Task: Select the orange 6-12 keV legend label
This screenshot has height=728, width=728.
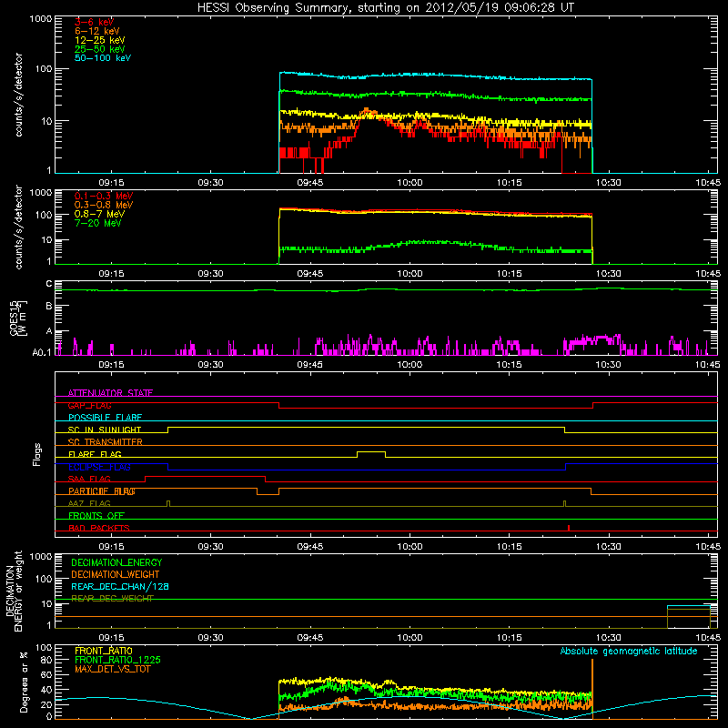Action: [97, 31]
